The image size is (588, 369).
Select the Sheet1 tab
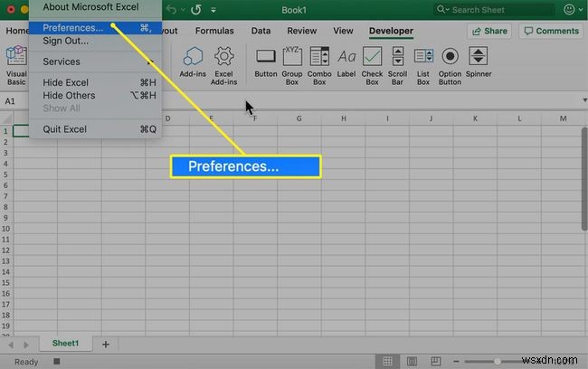tap(66, 343)
